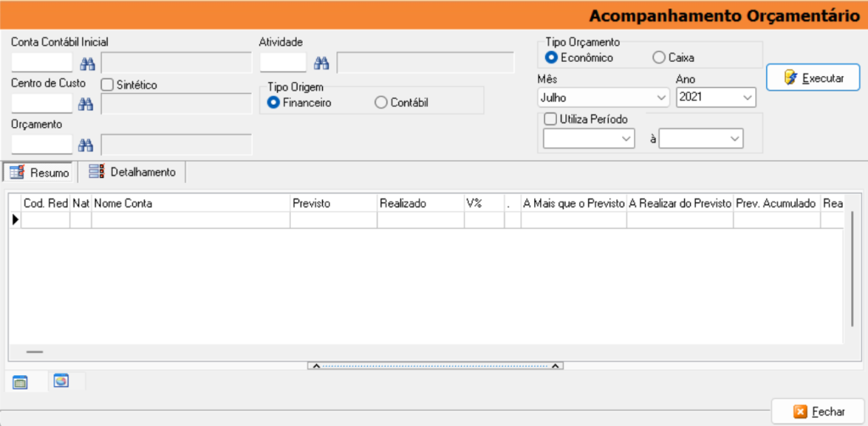868x426 pixels.
Task: Open the Conta Contábil Inicial search binoculars
Action: (86, 64)
